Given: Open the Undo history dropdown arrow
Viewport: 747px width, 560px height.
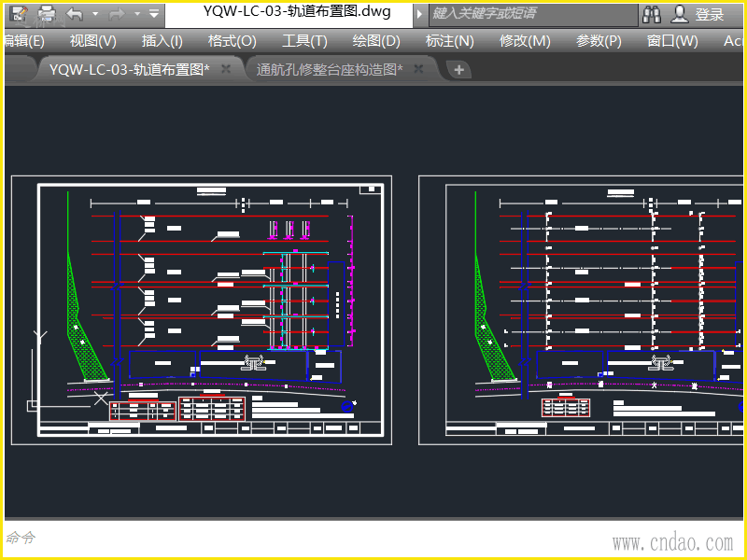Looking at the screenshot, I should (x=95, y=14).
